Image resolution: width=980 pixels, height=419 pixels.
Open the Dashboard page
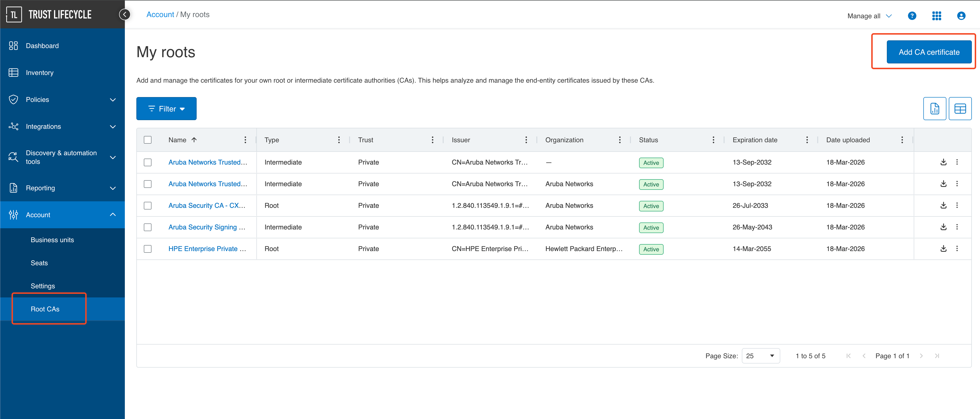pos(62,46)
